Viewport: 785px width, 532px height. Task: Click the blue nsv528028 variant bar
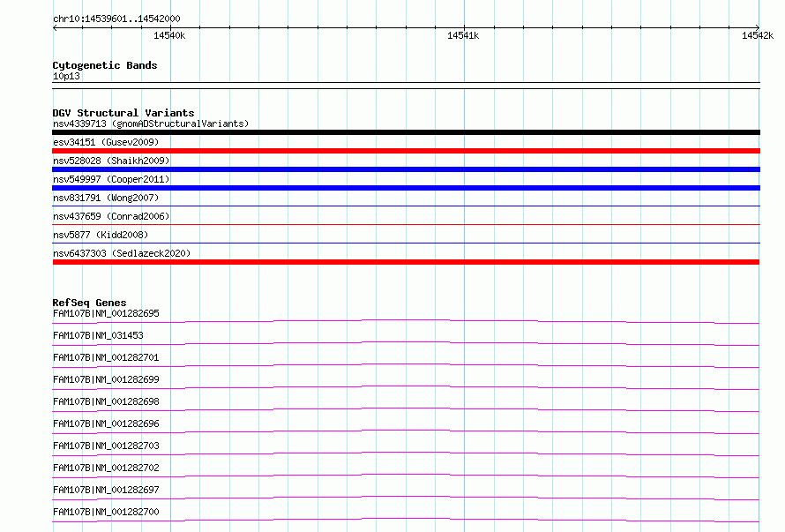(406, 169)
